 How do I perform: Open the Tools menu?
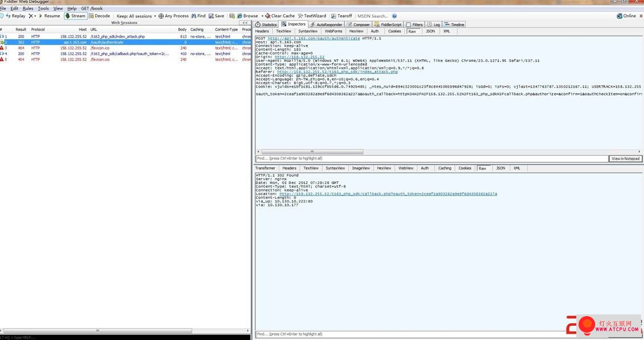(x=43, y=8)
